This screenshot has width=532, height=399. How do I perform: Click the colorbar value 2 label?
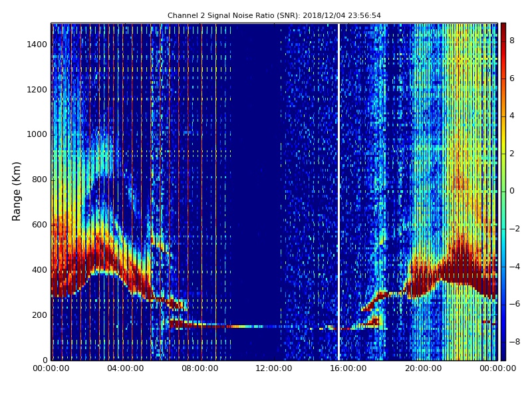pos(512,154)
